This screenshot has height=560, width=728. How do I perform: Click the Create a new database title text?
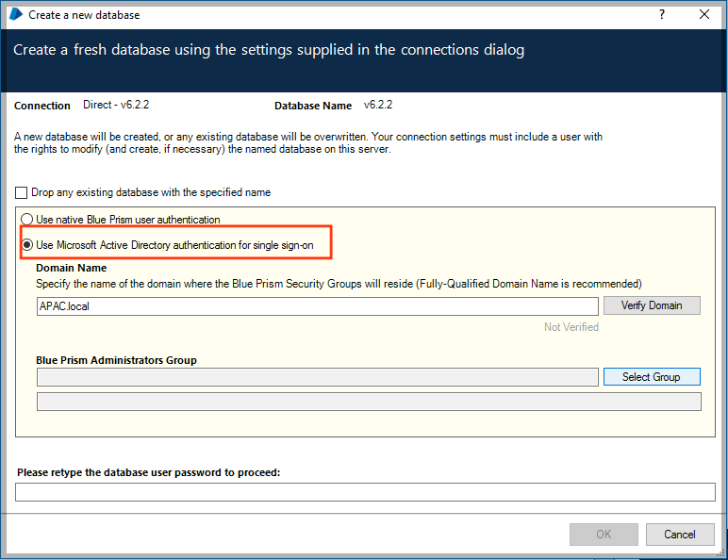coord(84,15)
